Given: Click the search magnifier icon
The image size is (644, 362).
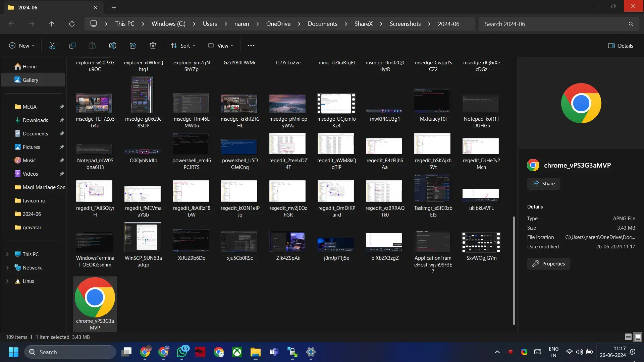Looking at the screenshot, I should pos(631,24).
